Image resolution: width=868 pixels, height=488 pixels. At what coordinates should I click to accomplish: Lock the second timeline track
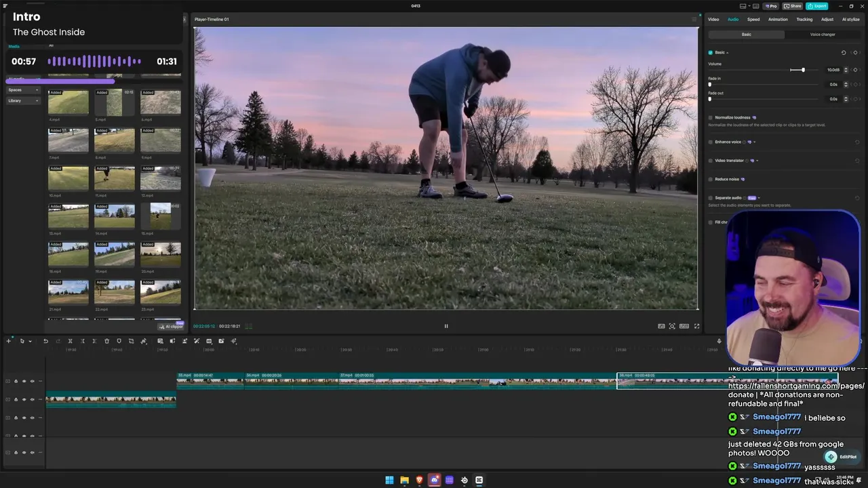pyautogui.click(x=16, y=399)
